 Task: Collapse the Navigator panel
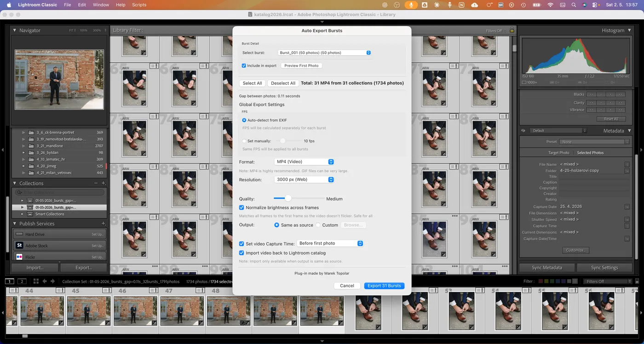(x=14, y=30)
